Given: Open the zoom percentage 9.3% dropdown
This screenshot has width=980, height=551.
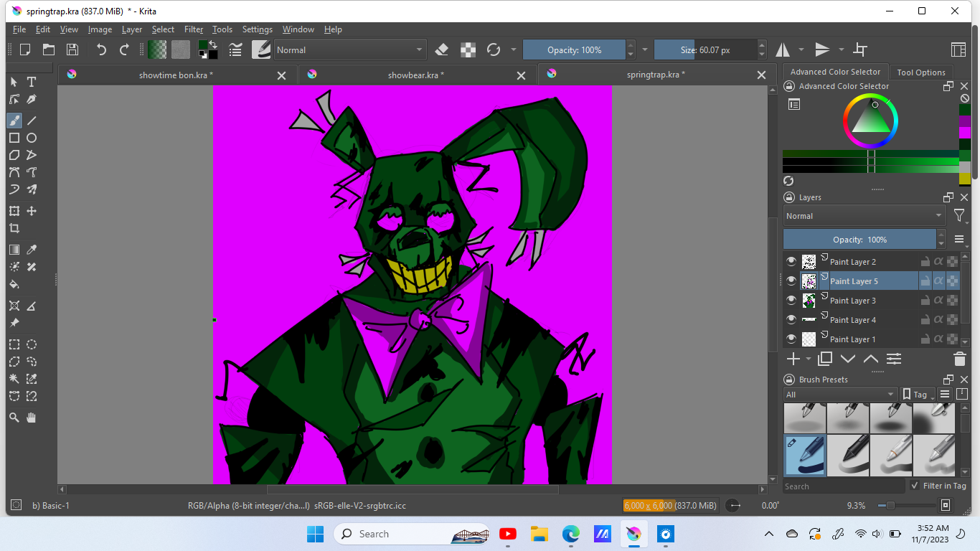Looking at the screenshot, I should [856, 505].
